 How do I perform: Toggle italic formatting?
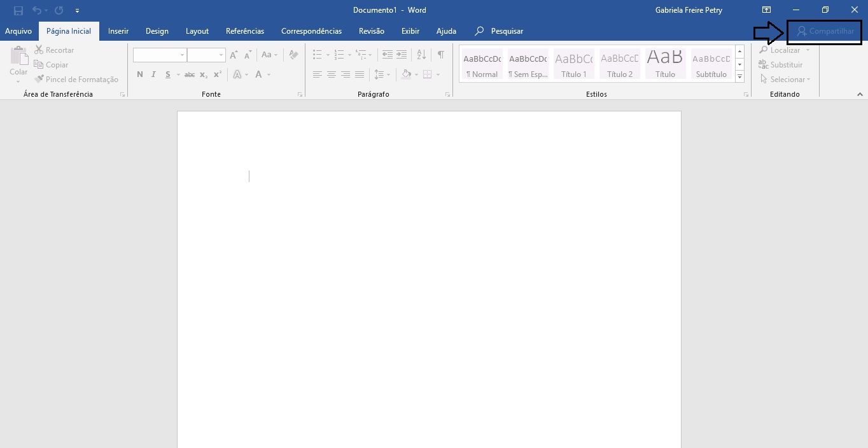[x=153, y=74]
